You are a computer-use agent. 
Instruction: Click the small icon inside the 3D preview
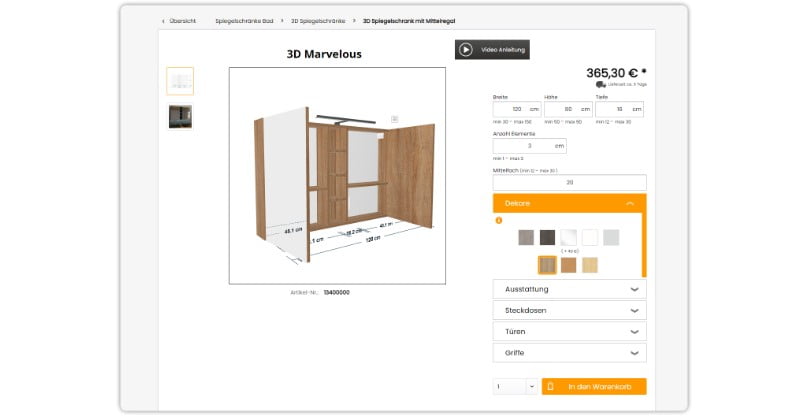pos(394,118)
